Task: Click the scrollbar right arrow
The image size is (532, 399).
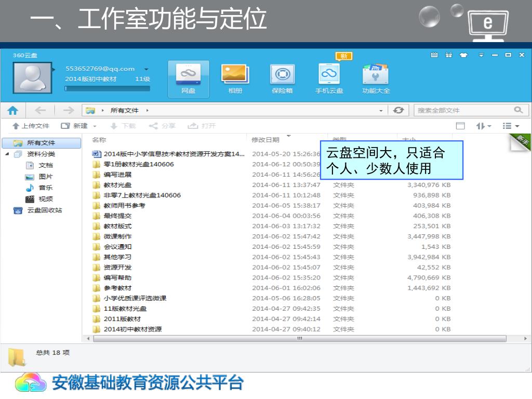Action: tap(525, 339)
